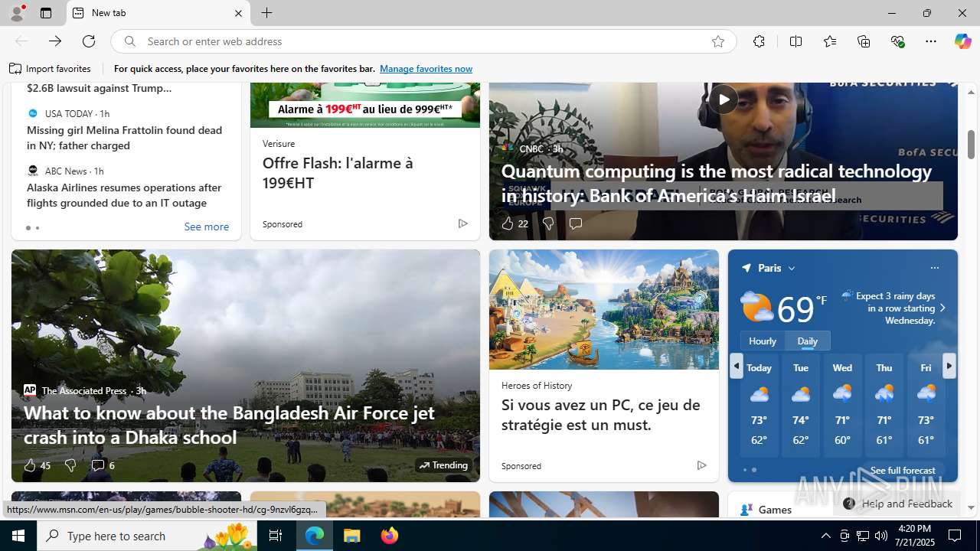Open ad choices icon on Heroes of History ad

tap(701, 465)
